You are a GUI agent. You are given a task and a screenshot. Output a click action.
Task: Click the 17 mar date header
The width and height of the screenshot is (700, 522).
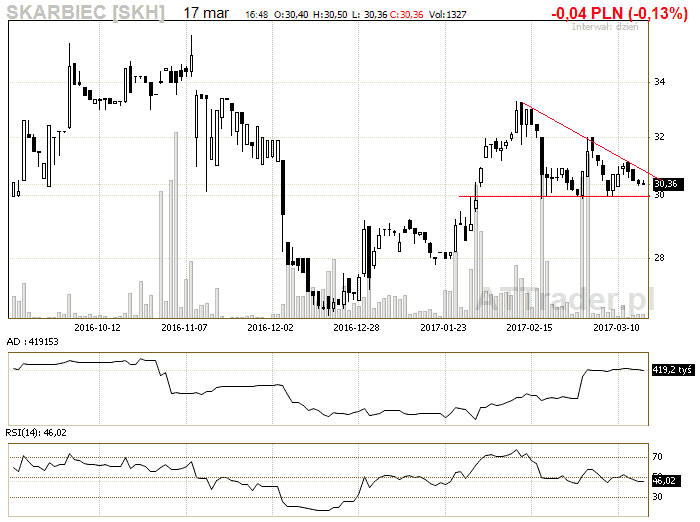(208, 13)
